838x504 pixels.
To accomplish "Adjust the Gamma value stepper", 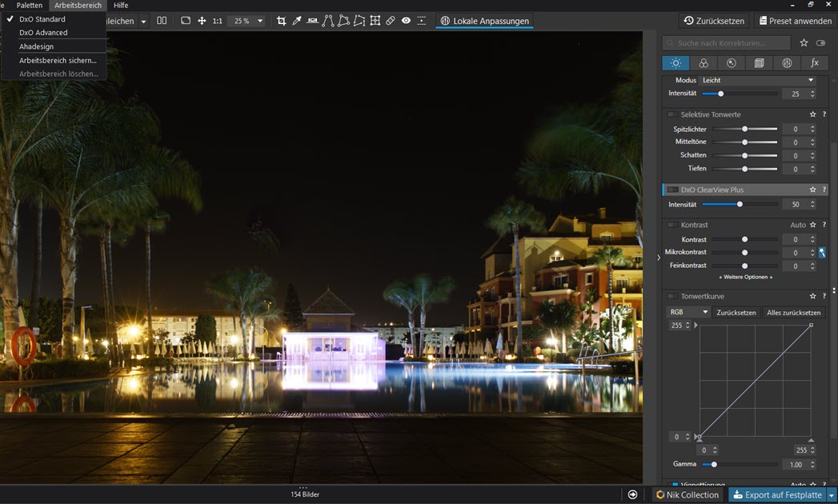I will 812,465.
